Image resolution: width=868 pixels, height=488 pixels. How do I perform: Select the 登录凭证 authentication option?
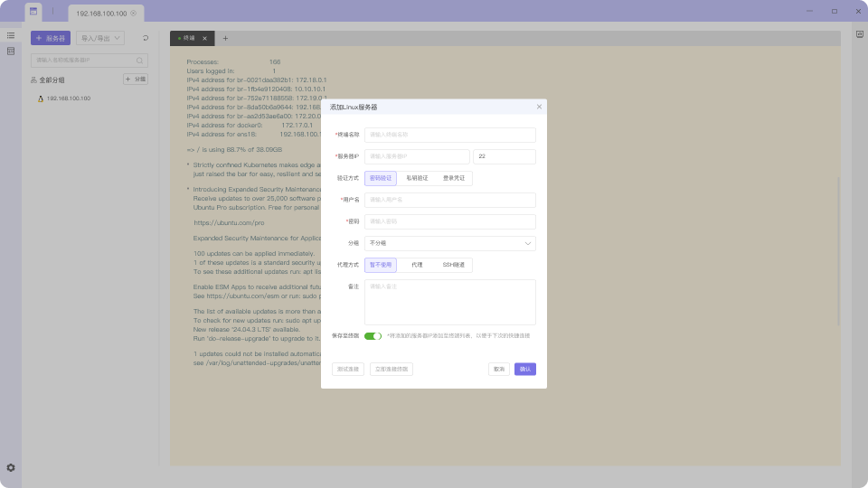click(453, 179)
